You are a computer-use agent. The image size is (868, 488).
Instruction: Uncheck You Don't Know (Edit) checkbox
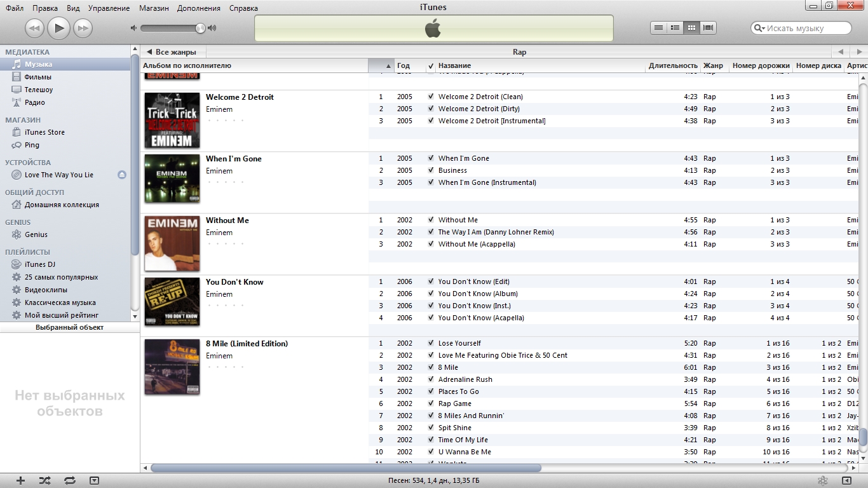coord(431,281)
